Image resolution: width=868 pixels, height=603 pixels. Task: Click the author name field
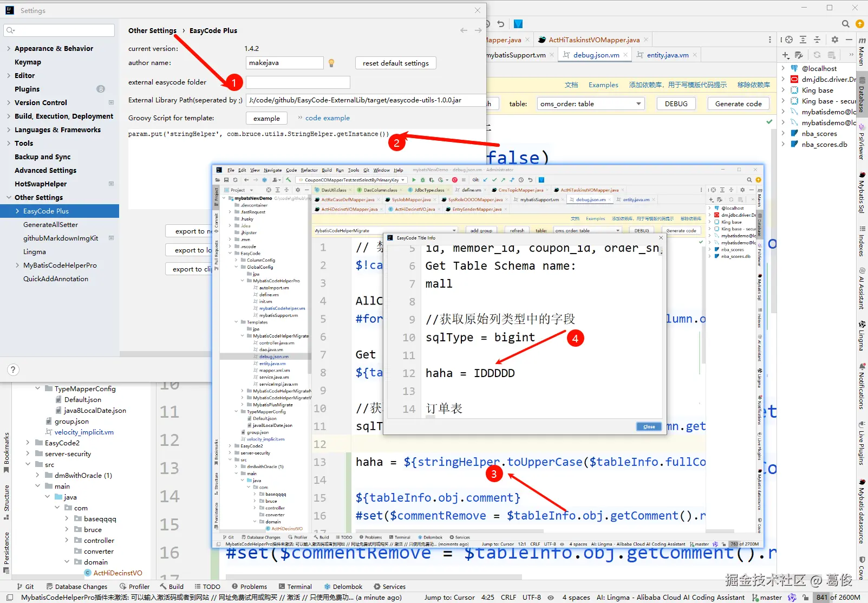click(284, 63)
